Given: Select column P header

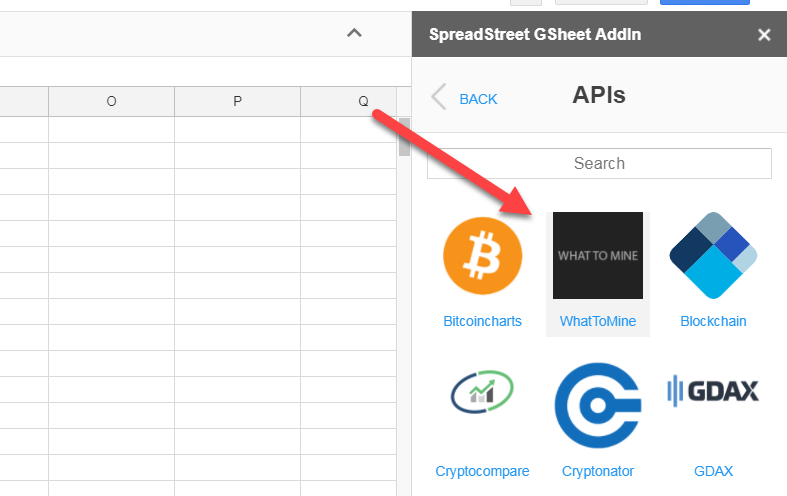Looking at the screenshot, I should 237,101.
